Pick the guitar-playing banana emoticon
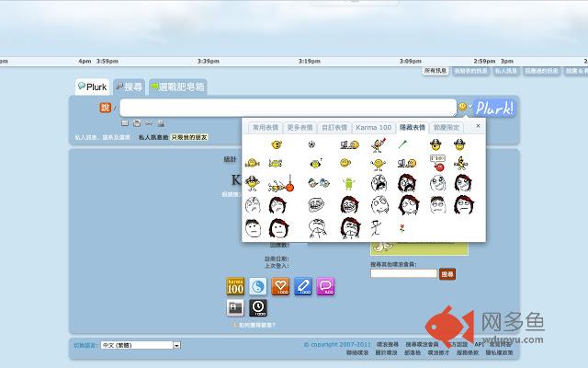588x368 pixels. tap(379, 144)
